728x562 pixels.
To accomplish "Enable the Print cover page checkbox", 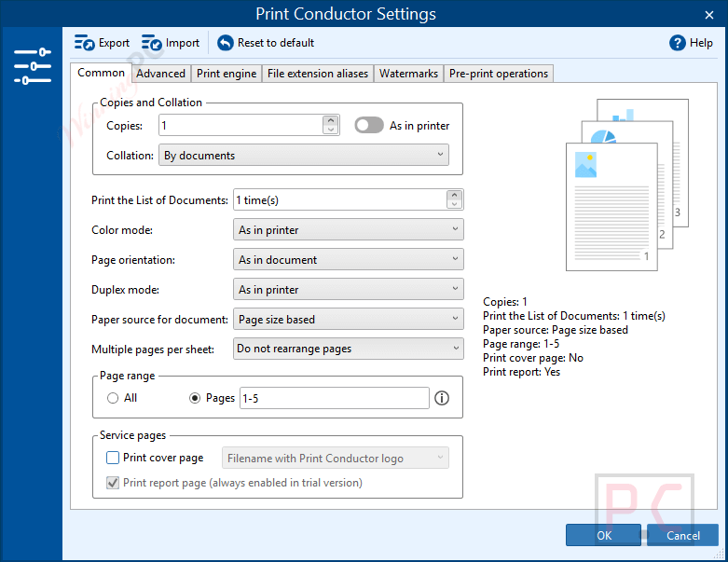I will tap(113, 458).
